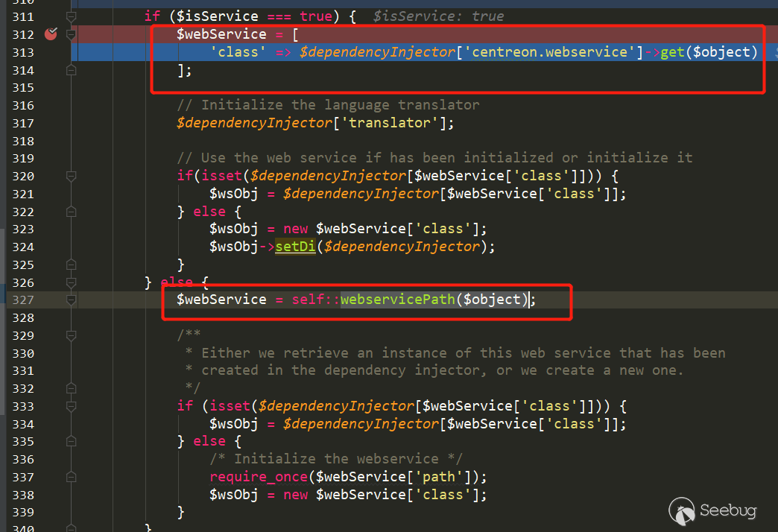Click the 'centreon.webservice' string
Image resolution: width=778 pixels, height=532 pixels.
coord(549,52)
